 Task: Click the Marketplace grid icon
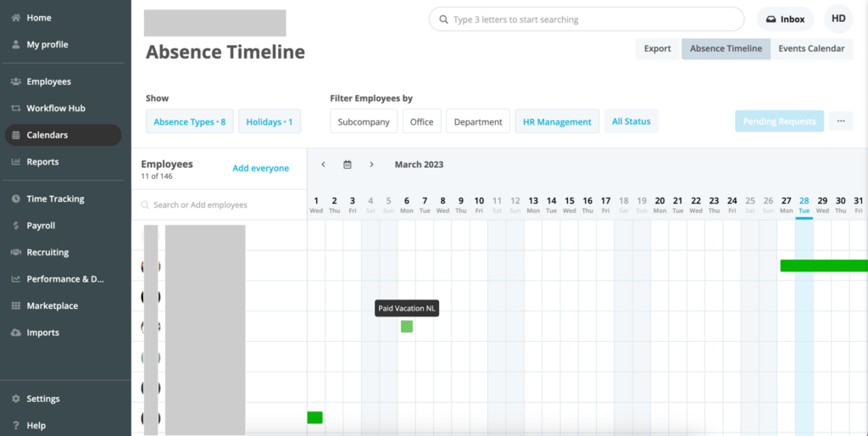coord(16,306)
